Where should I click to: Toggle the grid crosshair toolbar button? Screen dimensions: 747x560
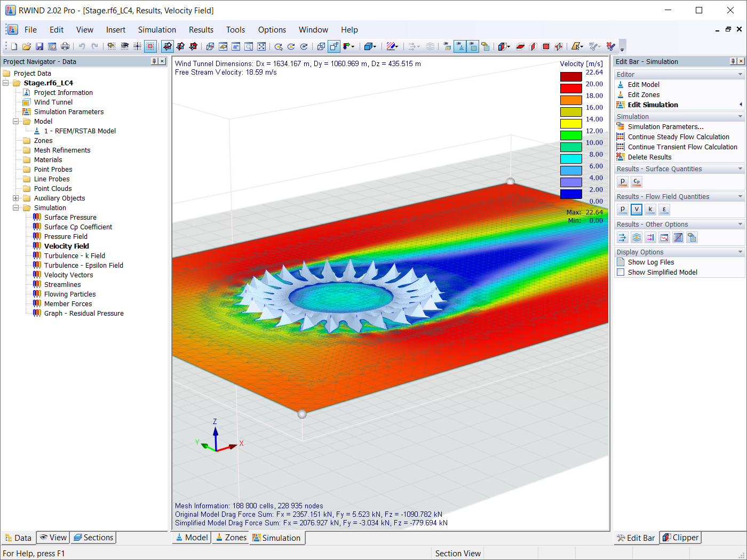(137, 46)
